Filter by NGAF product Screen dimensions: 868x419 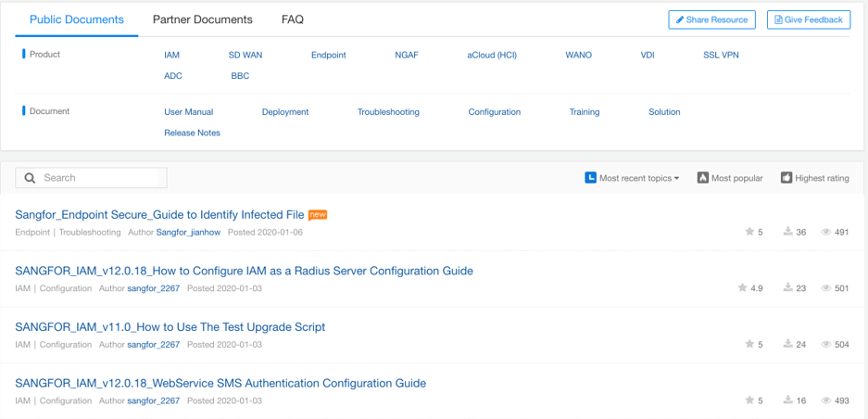[x=407, y=56]
